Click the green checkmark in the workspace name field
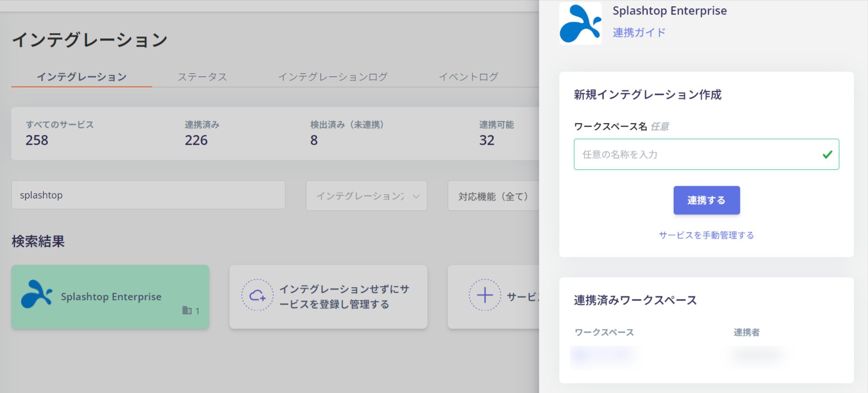The width and height of the screenshot is (868, 393). (x=827, y=154)
